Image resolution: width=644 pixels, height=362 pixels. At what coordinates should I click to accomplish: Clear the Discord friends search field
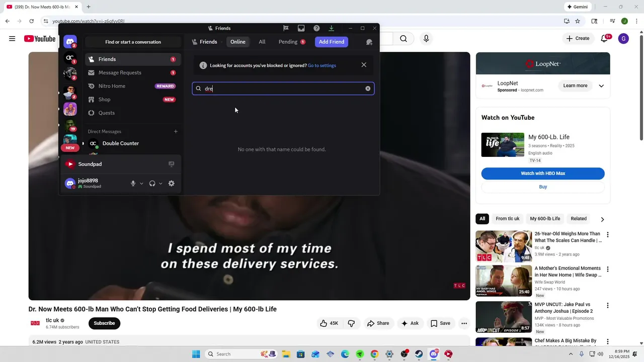[368, 88]
